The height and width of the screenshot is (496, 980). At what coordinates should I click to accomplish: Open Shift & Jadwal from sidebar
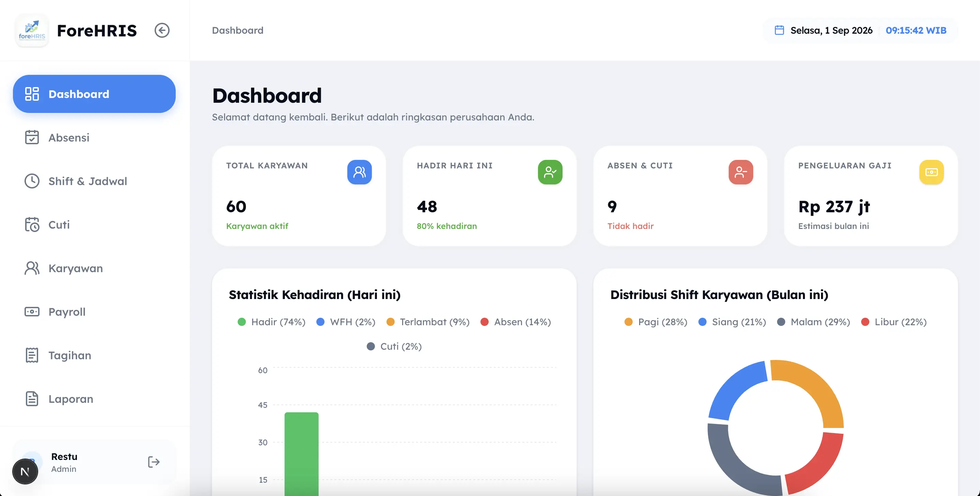94,181
